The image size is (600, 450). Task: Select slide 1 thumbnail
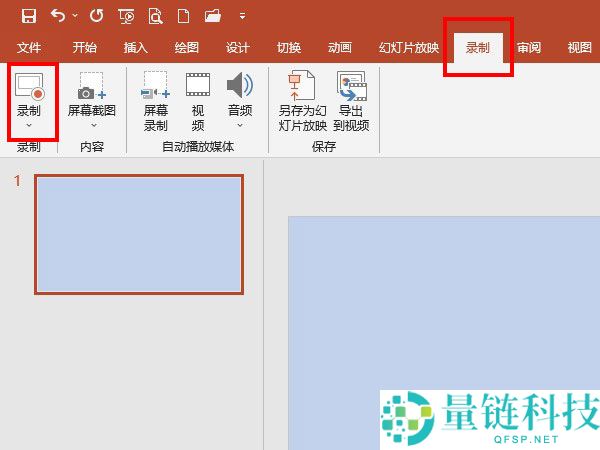coord(139,235)
